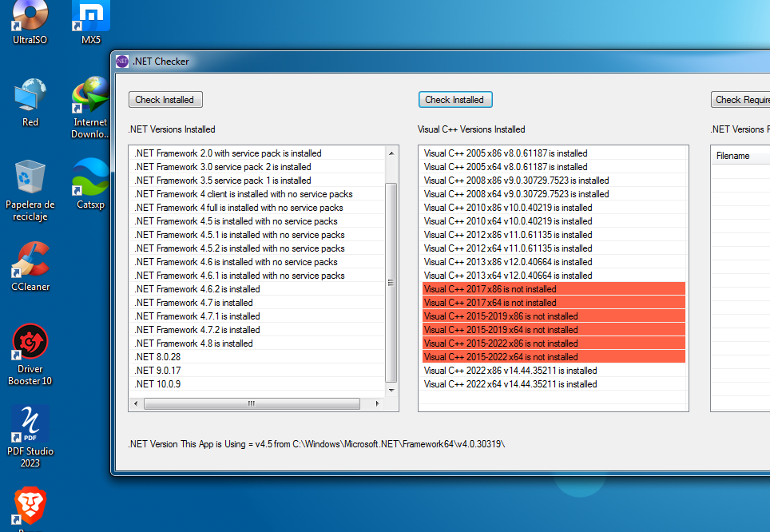Select 'Visual C++ 2012 x64 v11.0.61135' row
This screenshot has height=532, width=770.
[x=554, y=248]
